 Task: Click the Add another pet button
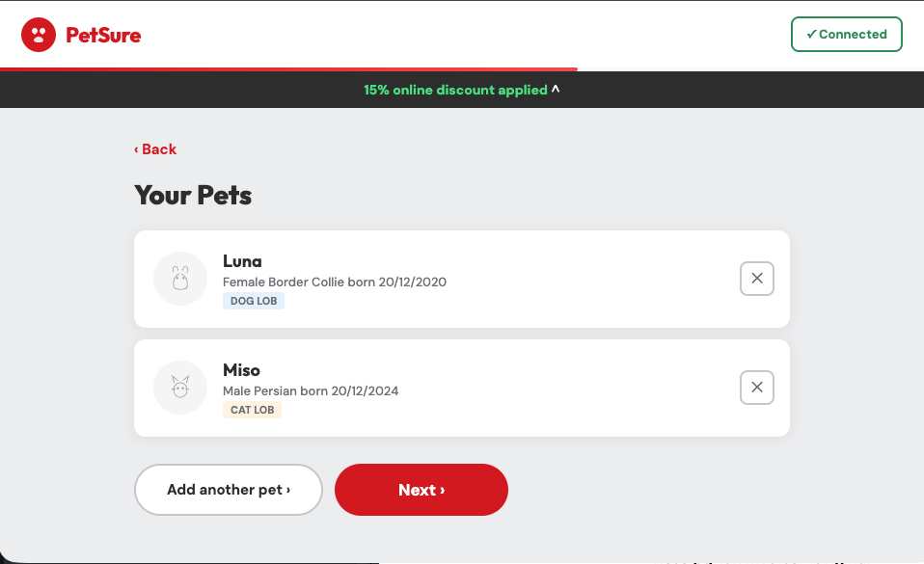click(228, 490)
